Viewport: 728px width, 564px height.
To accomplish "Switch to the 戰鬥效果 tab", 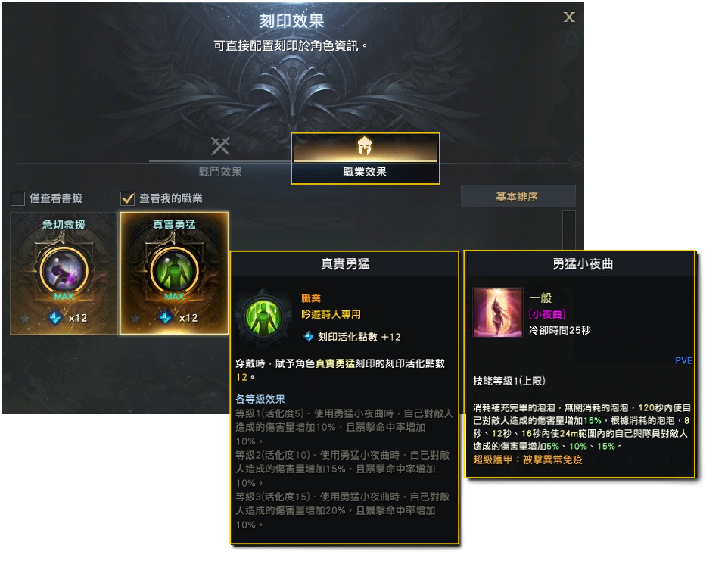I will 220,171.
